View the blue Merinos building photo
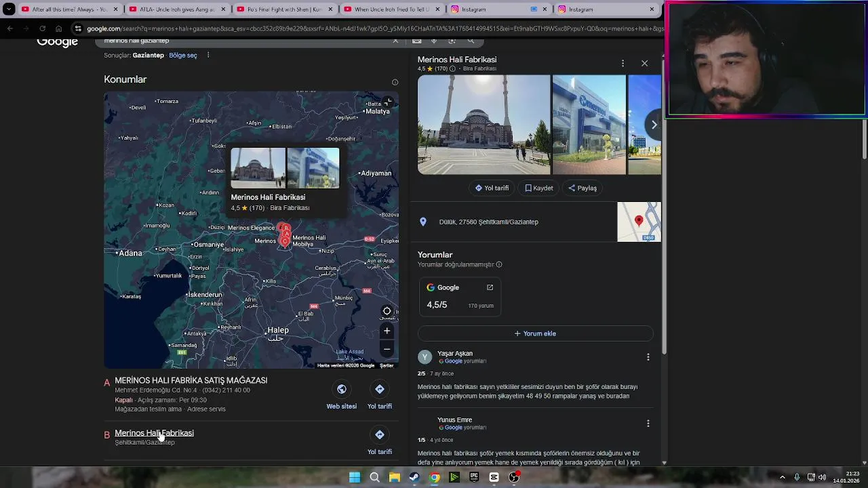The width and height of the screenshot is (868, 488). click(x=589, y=125)
